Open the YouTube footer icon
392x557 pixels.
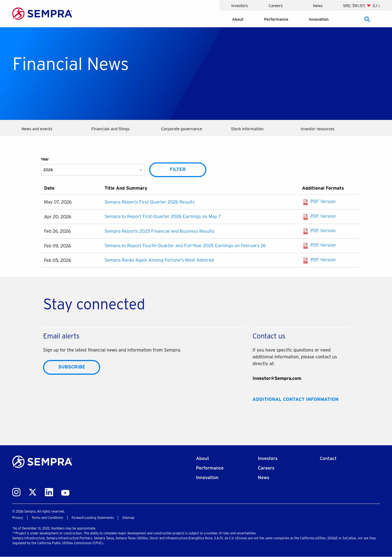tap(65, 493)
